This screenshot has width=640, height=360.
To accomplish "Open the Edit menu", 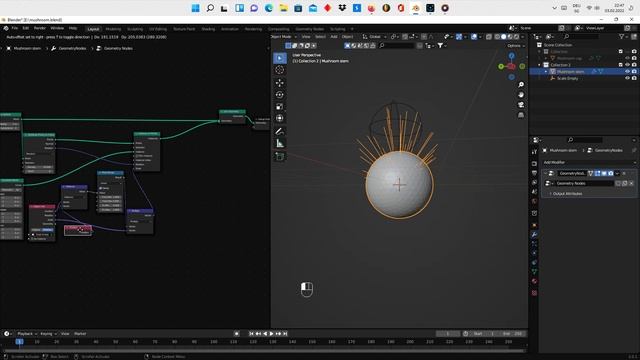I will [26, 28].
